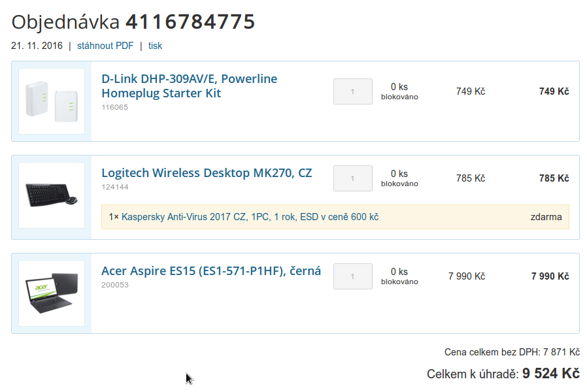The width and height of the screenshot is (587, 392).
Task: Open D-Link DHP-309AV/E Powerline product link
Action: click(x=189, y=86)
